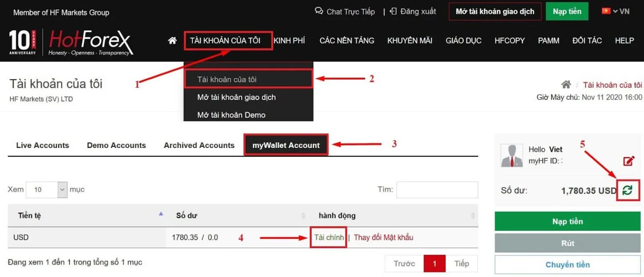
Task: Click the logout door icon
Action: (393, 11)
